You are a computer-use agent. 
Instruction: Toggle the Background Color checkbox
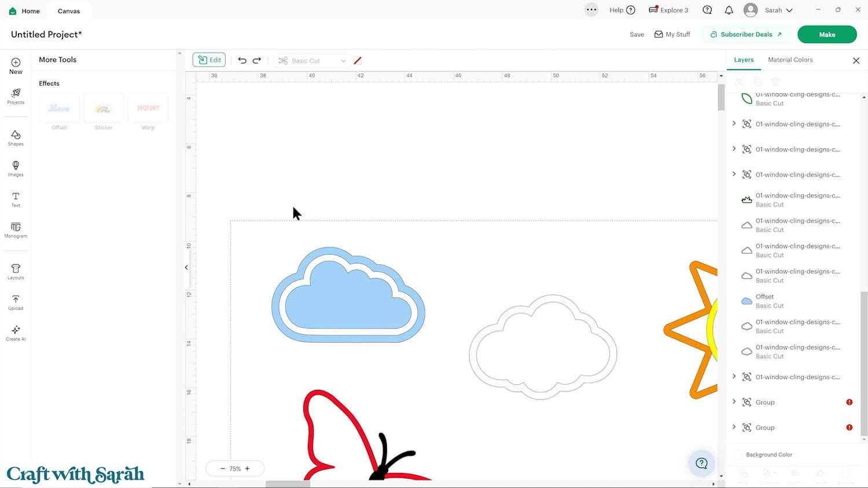738,454
